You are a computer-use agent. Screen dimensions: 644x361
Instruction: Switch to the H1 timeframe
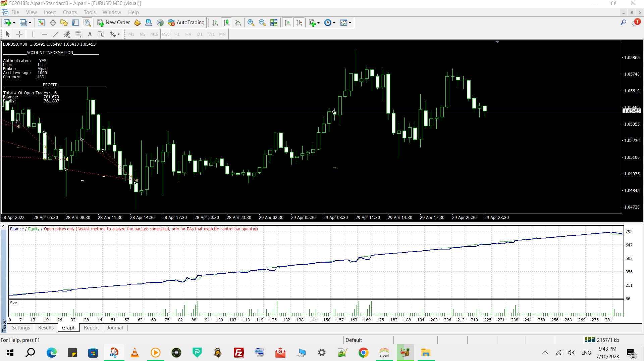click(x=177, y=34)
